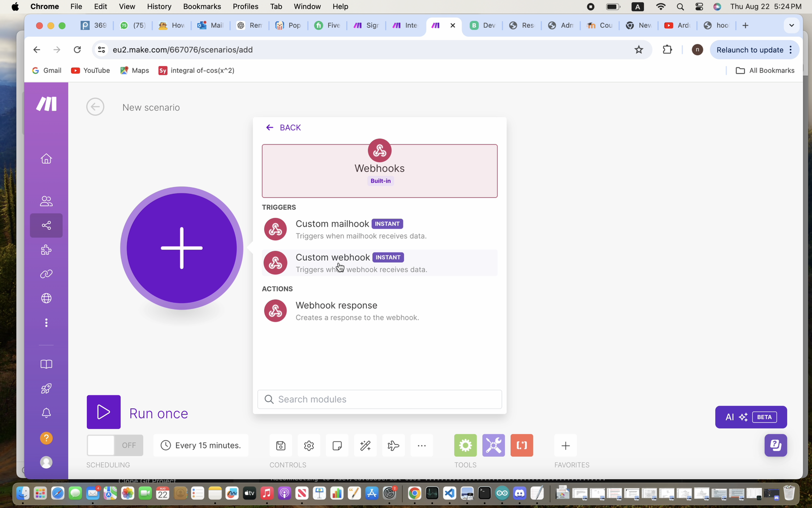The height and width of the screenshot is (508, 812).
Task: Open the orange Text parser tool
Action: point(522,445)
